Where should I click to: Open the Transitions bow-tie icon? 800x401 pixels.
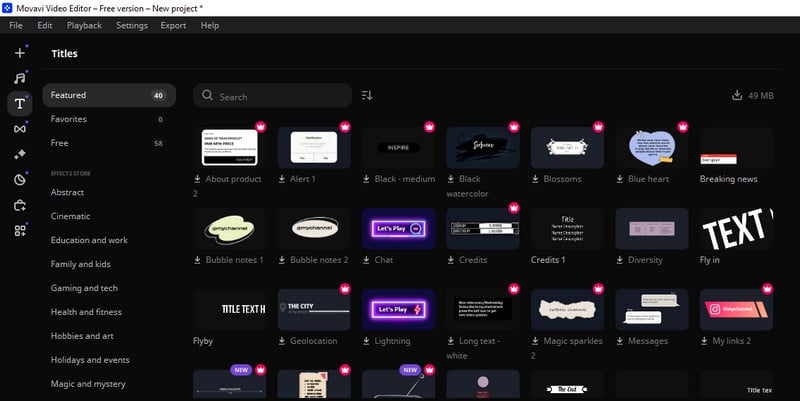(x=20, y=129)
